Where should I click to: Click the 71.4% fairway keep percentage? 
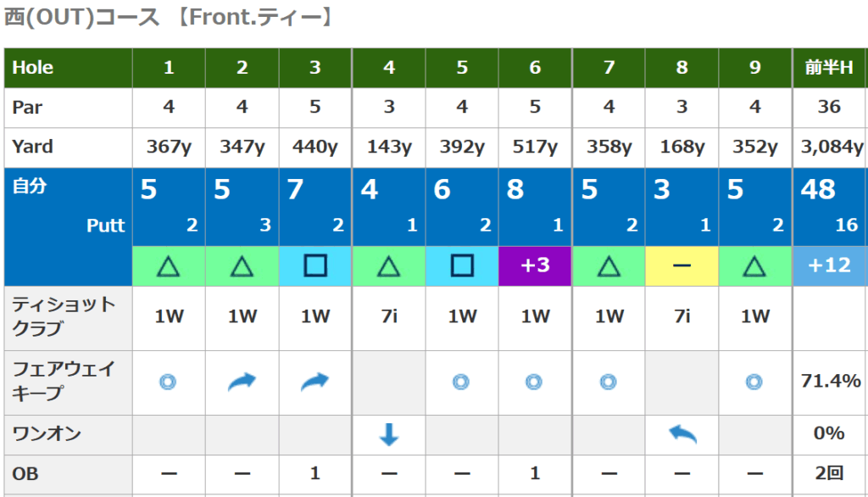831,381
